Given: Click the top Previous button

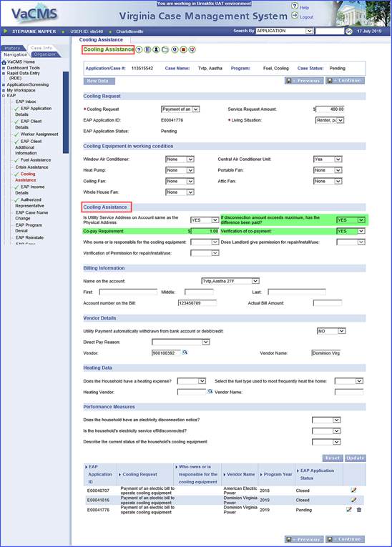Looking at the screenshot, I should pyautogui.click(x=304, y=81).
